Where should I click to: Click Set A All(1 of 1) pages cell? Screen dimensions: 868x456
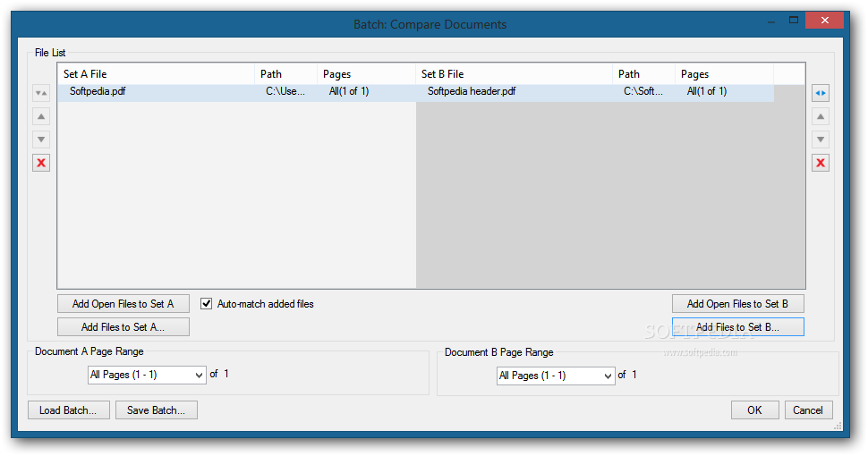coord(349,91)
